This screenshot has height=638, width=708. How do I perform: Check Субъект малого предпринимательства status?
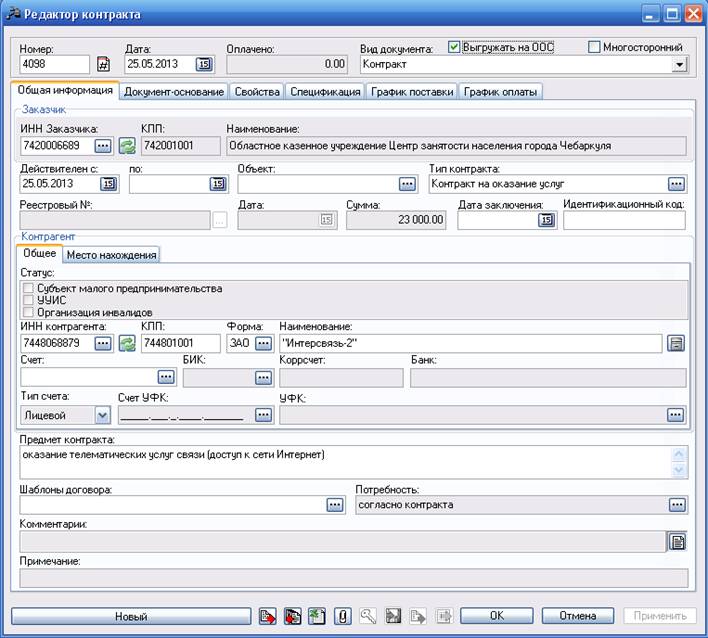pos(28,288)
